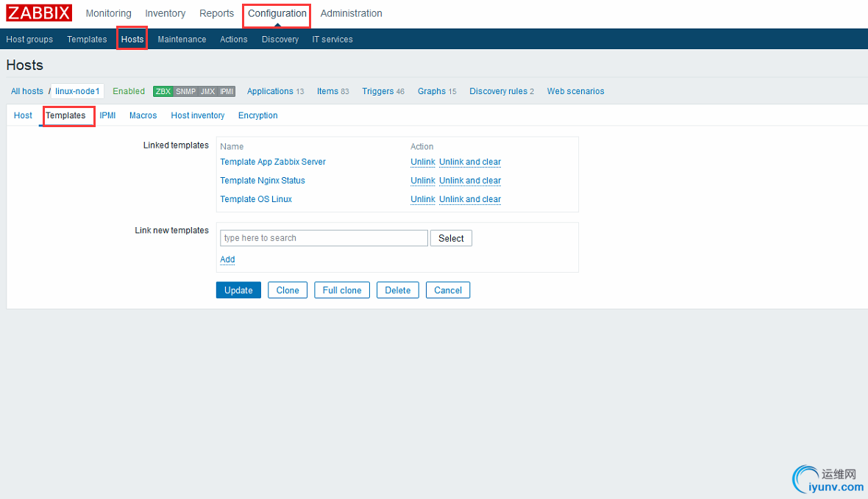Click the Action column header
The height and width of the screenshot is (499, 868).
point(421,146)
